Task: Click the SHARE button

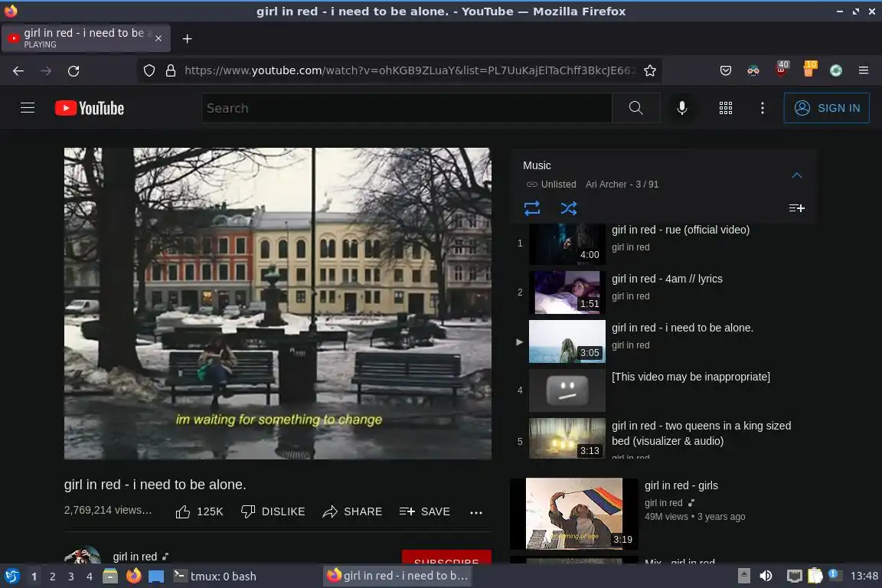Action: click(353, 511)
